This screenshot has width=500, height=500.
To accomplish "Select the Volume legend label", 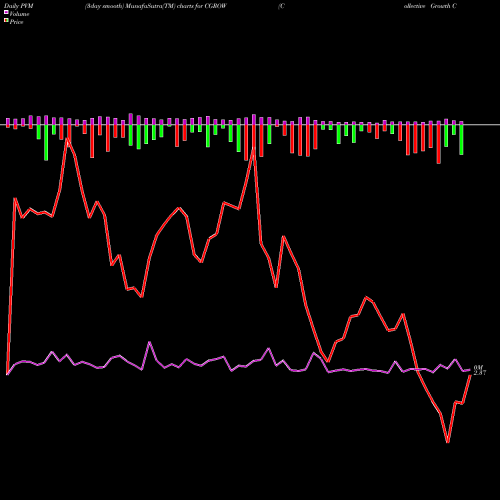I will click(19, 14).
